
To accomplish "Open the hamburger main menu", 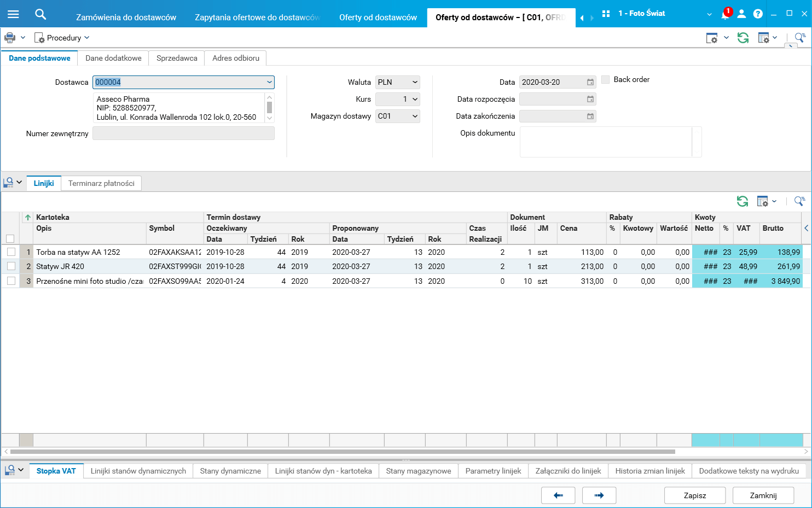I will 13,14.
